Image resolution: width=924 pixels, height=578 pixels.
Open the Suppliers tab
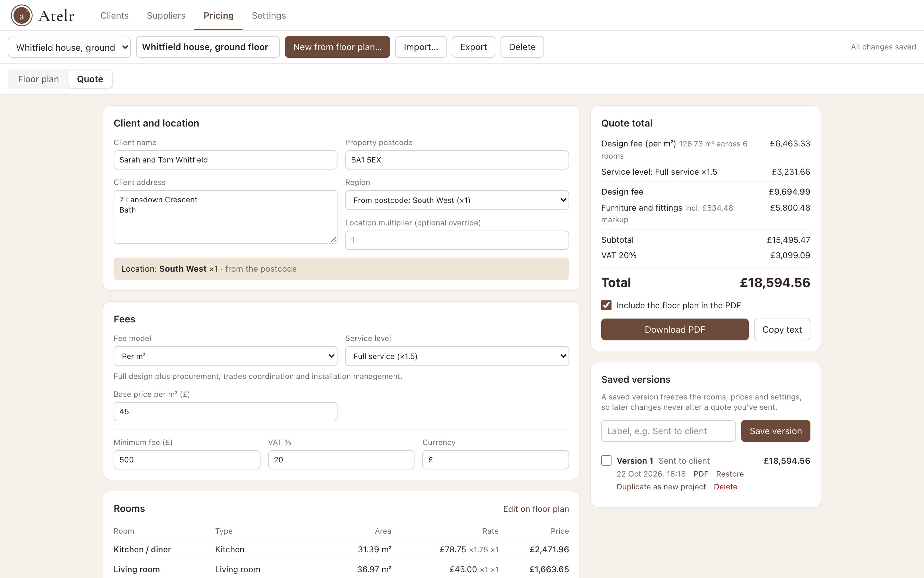pyautogui.click(x=166, y=15)
